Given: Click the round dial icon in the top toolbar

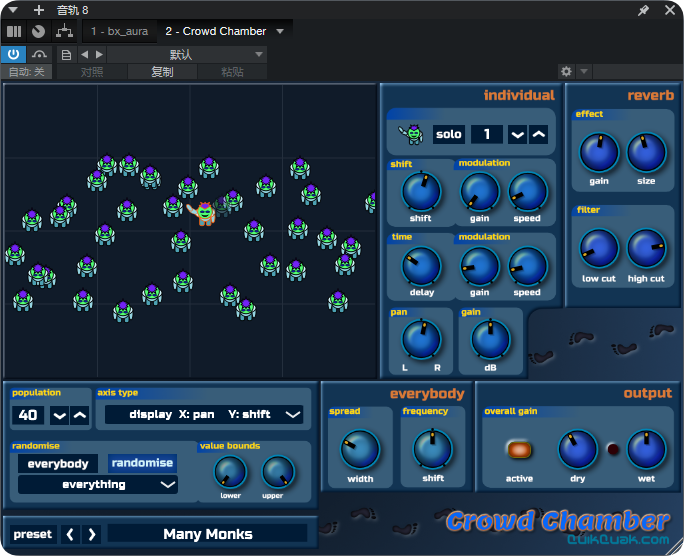Looking at the screenshot, I should [38, 31].
